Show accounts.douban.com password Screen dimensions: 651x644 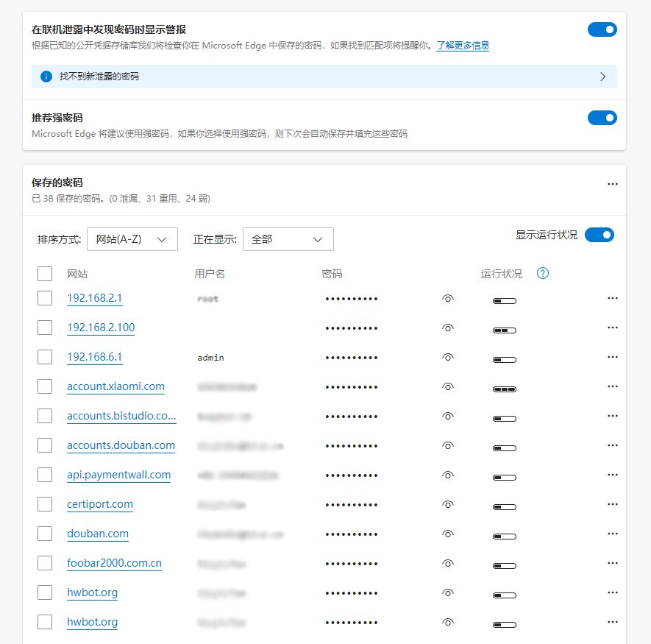[447, 446]
